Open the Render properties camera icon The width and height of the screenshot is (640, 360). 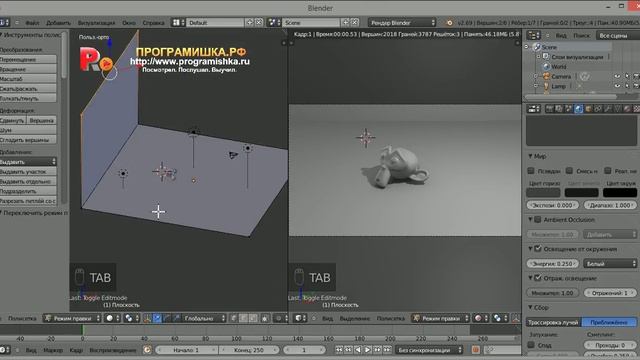coord(549,109)
